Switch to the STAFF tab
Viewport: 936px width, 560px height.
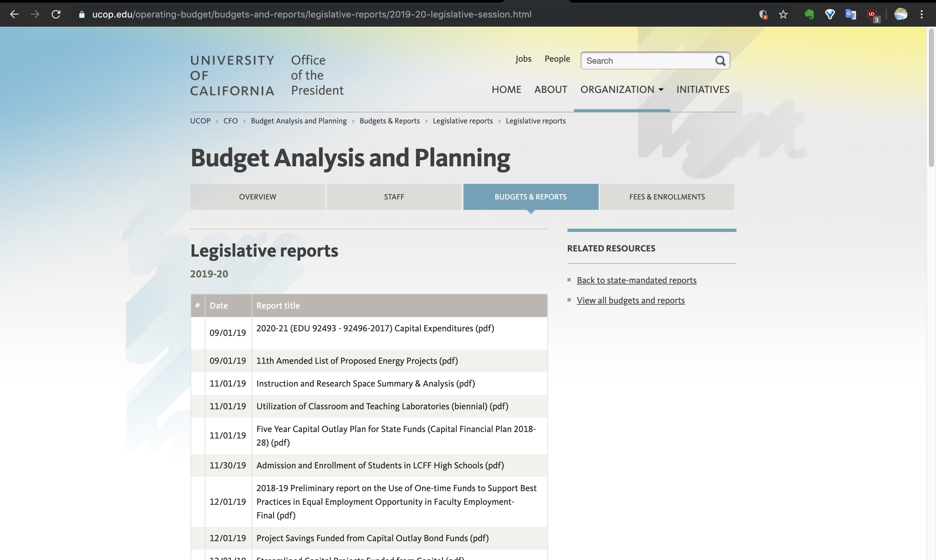coord(394,197)
